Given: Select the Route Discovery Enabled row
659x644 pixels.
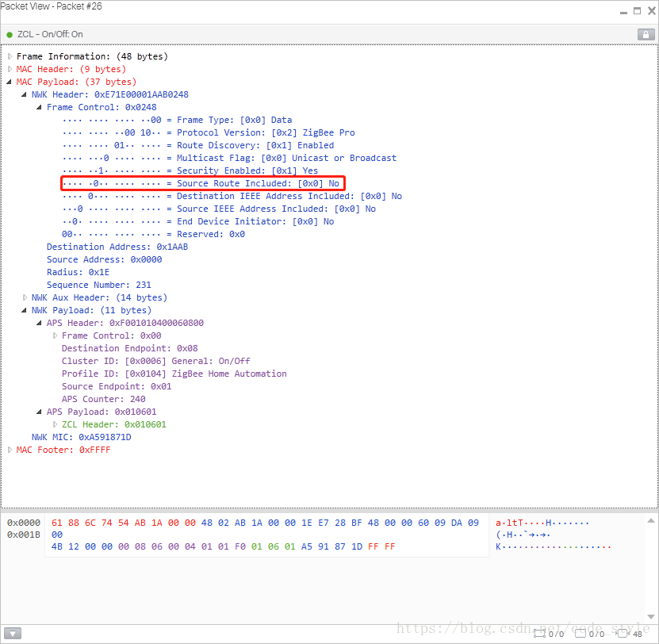Looking at the screenshot, I should (198, 145).
